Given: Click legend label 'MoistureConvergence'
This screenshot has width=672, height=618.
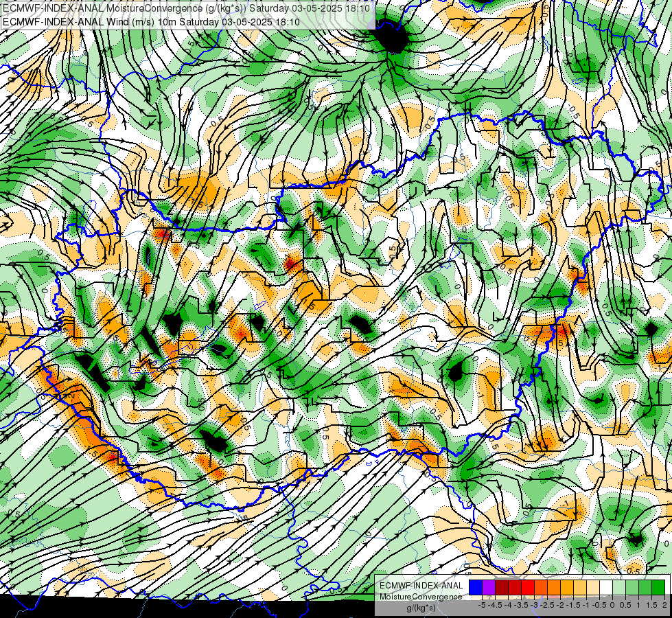Looking at the screenshot, I should 421,597.
